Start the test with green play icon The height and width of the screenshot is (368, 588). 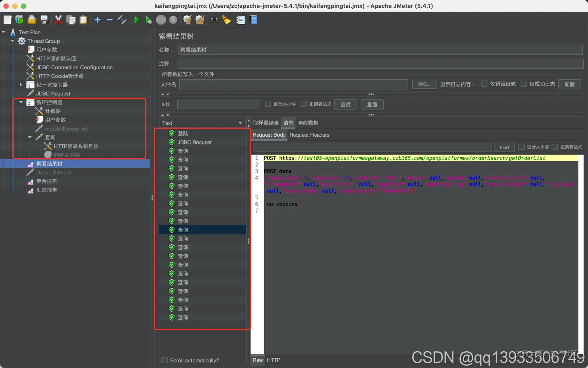(136, 19)
